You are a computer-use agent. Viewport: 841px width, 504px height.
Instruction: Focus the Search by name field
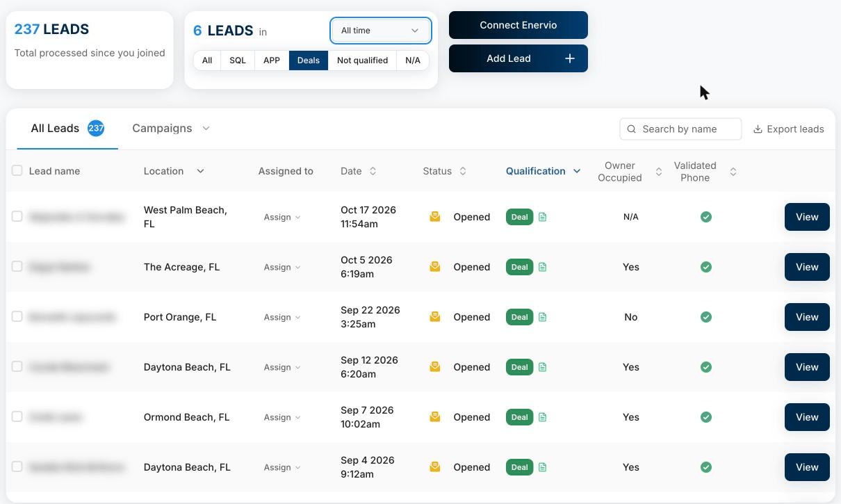pos(680,129)
